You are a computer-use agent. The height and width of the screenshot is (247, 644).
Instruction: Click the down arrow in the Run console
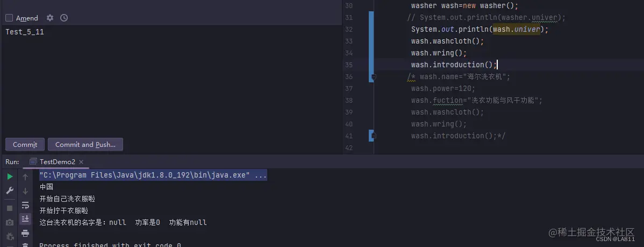pos(25,190)
